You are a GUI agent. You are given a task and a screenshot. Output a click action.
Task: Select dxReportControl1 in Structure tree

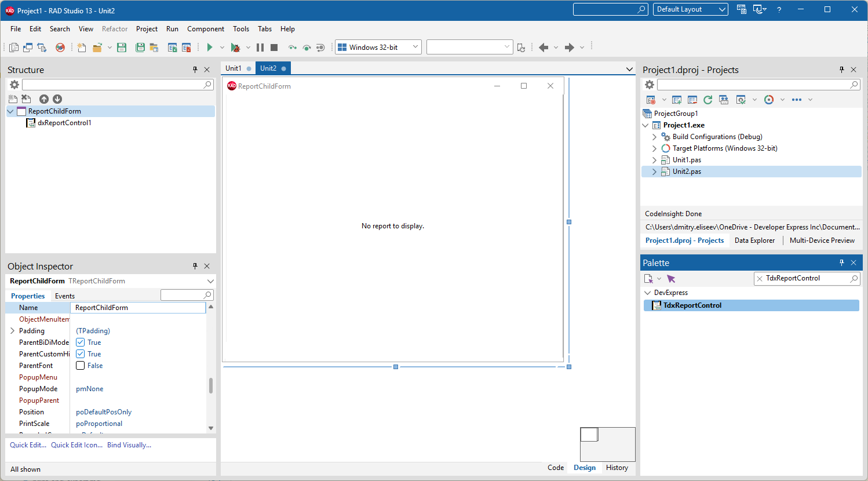(x=64, y=123)
